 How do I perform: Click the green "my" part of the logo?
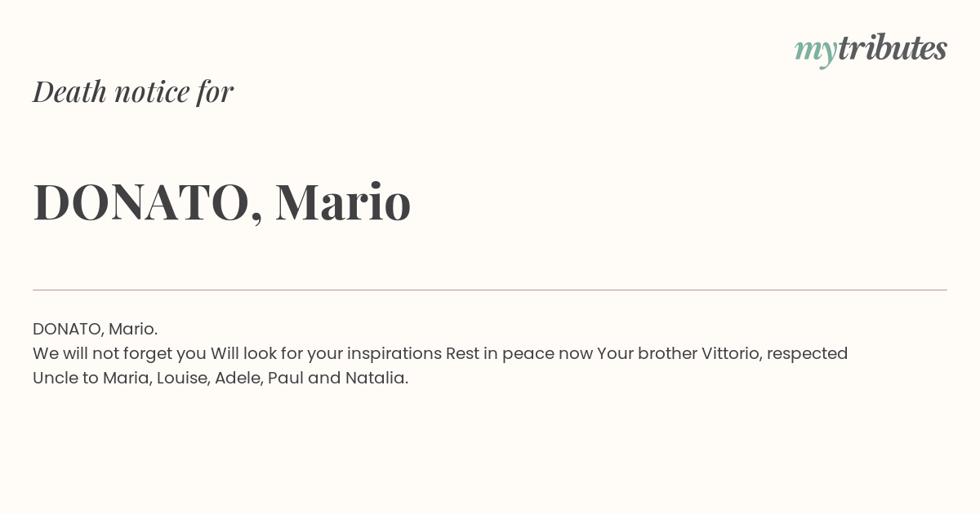[815, 52]
